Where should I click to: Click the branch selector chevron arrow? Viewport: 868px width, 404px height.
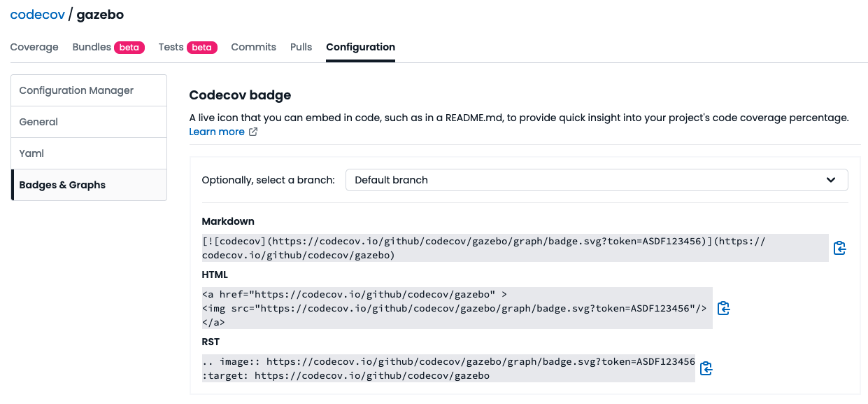pyautogui.click(x=831, y=180)
